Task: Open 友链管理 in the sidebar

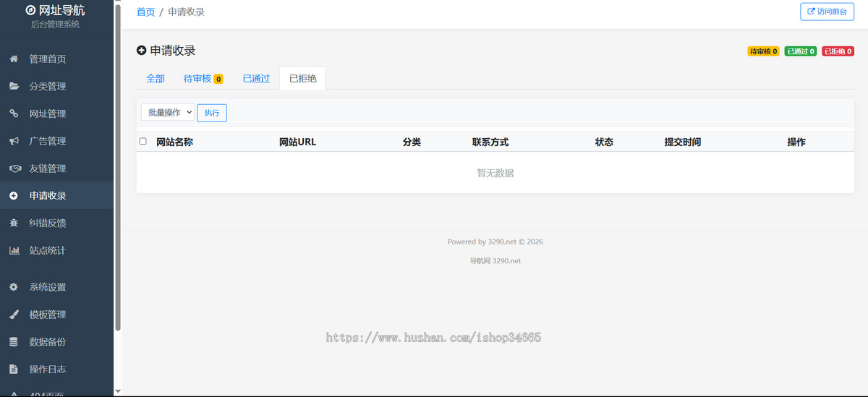Action: (x=56, y=168)
